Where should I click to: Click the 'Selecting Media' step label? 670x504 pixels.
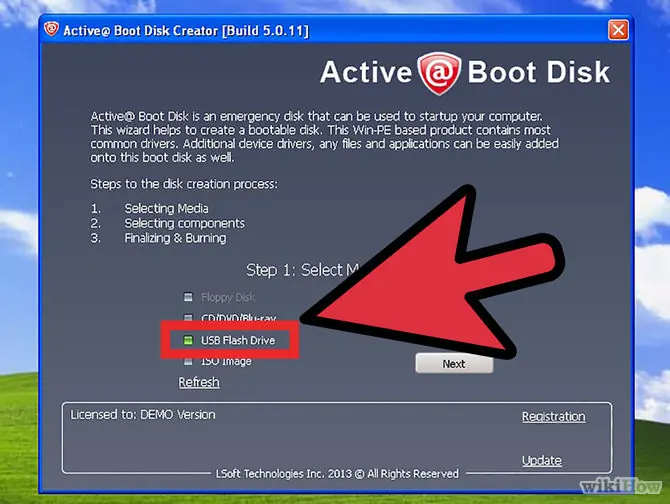(167, 208)
